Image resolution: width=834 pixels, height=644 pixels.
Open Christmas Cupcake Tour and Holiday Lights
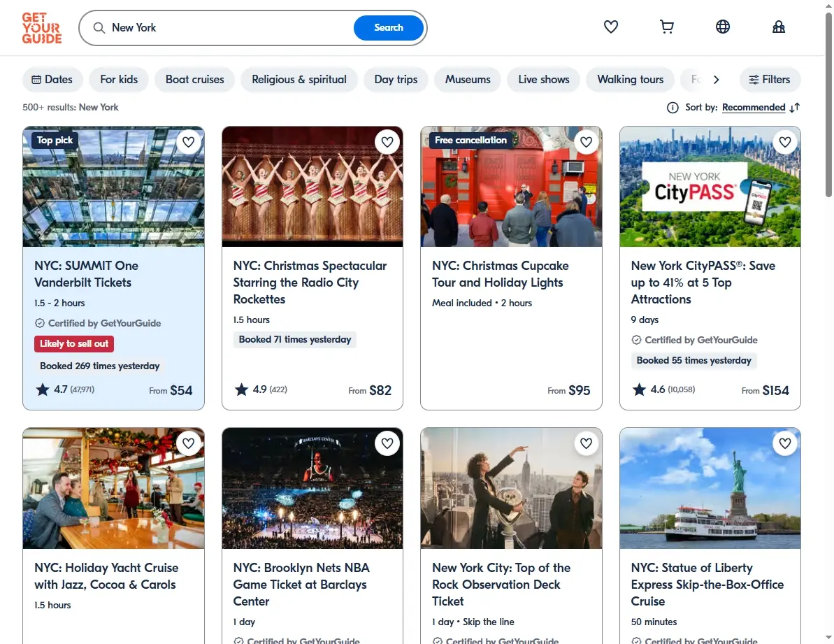500,274
